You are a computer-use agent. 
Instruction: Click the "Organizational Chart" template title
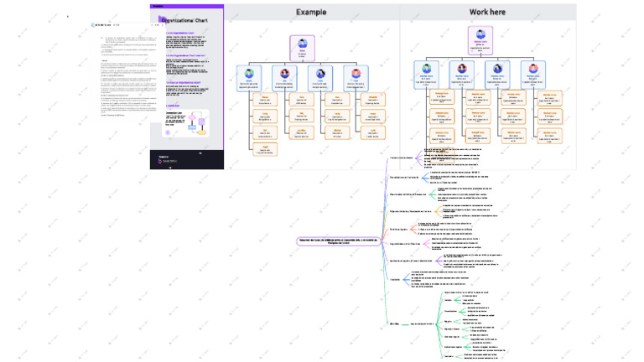(184, 20)
